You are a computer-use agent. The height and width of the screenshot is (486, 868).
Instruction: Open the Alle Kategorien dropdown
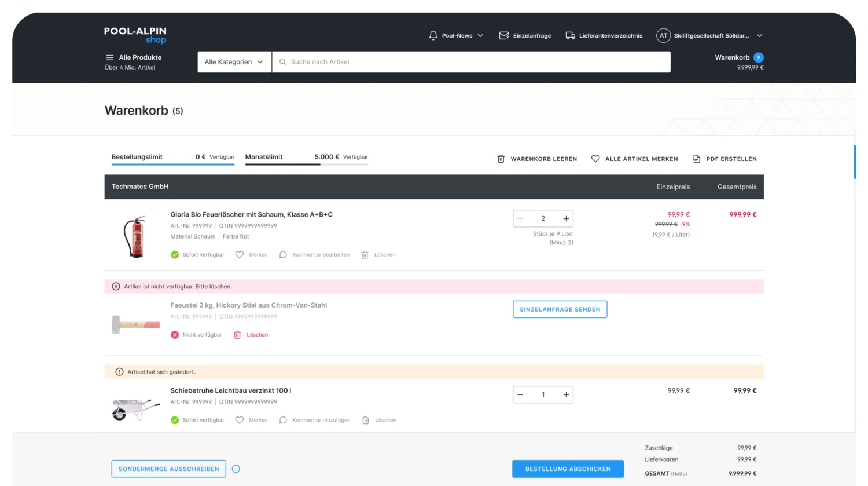(x=234, y=61)
